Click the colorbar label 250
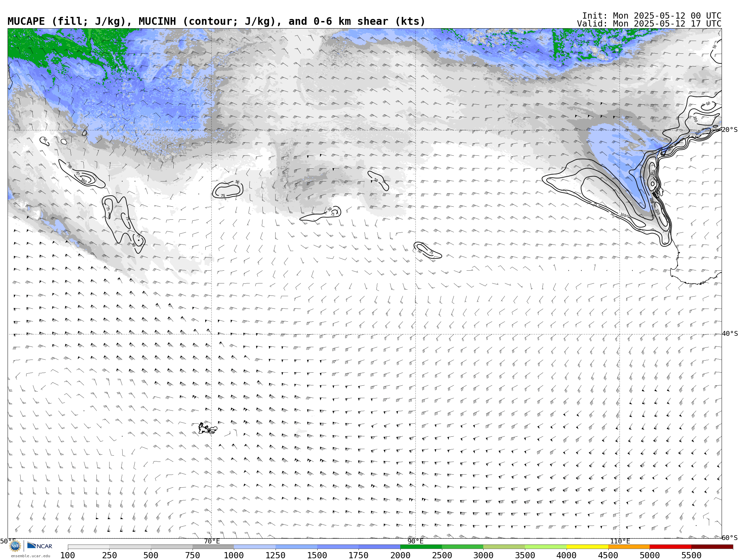 pyautogui.click(x=110, y=556)
